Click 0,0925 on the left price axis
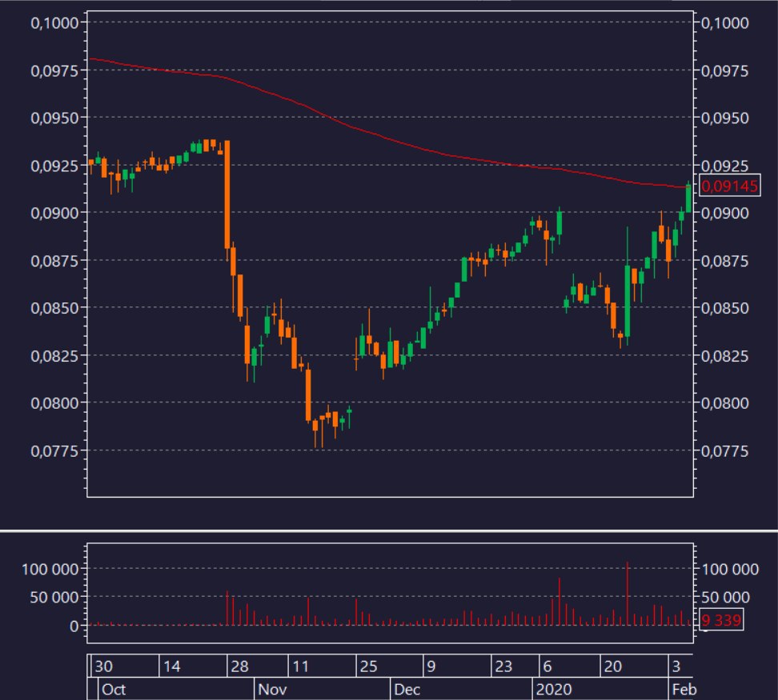 (54, 166)
